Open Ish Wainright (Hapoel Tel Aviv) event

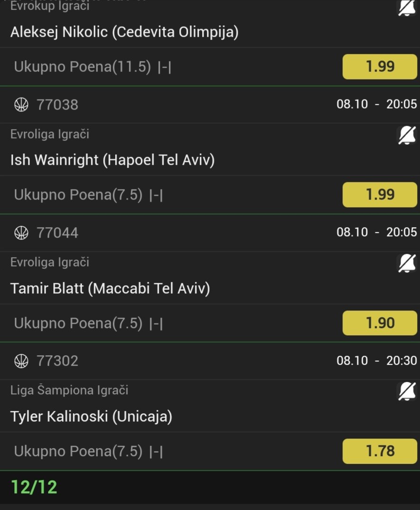tap(112, 160)
